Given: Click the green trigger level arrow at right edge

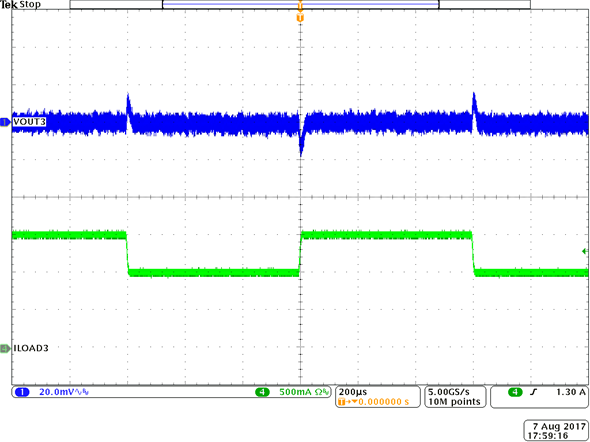Looking at the screenshot, I should point(585,251).
